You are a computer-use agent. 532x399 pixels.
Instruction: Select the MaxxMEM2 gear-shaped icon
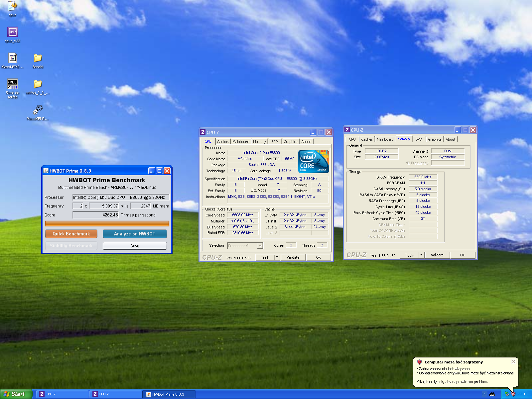(x=38, y=110)
